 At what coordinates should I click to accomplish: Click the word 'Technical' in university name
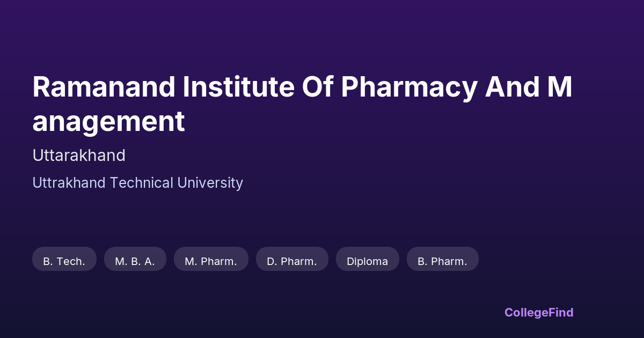[141, 183]
